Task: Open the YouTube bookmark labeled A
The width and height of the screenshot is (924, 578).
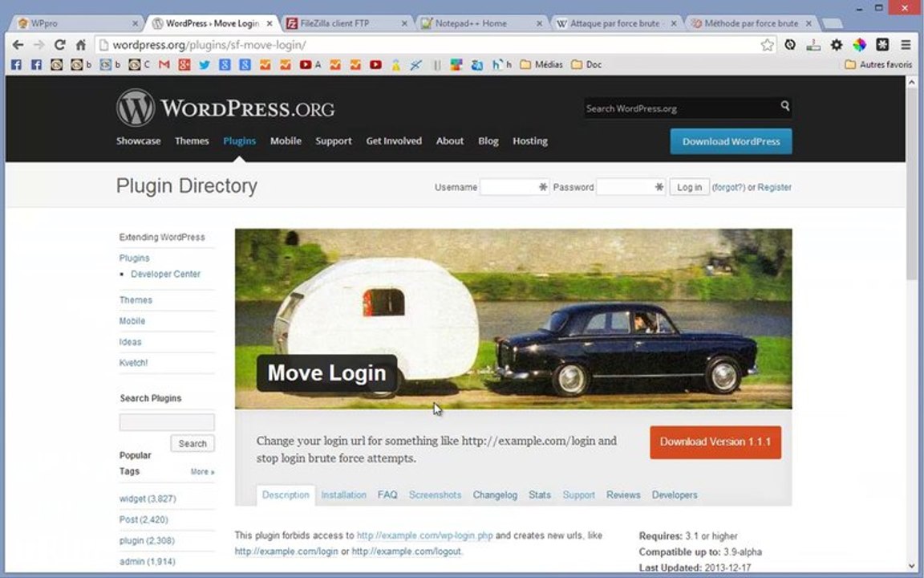Action: click(310, 65)
